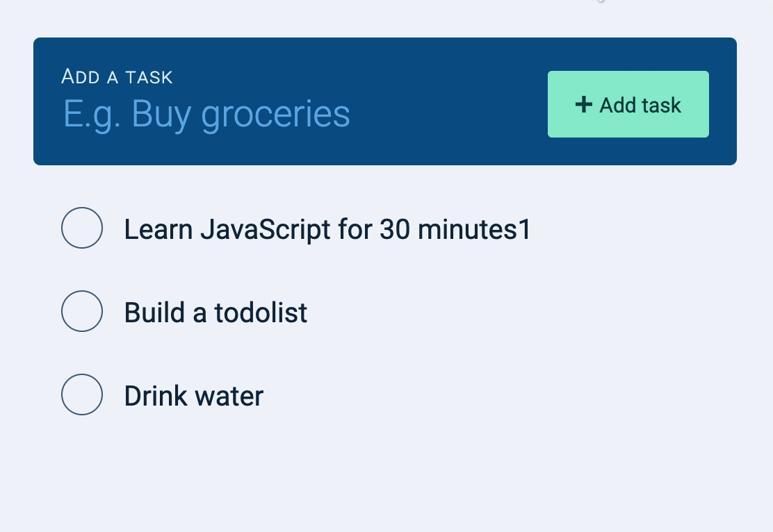Select the "Learn JavaScript for 30 minutes1" task text
Screen dimensions: 773x532
327,229
